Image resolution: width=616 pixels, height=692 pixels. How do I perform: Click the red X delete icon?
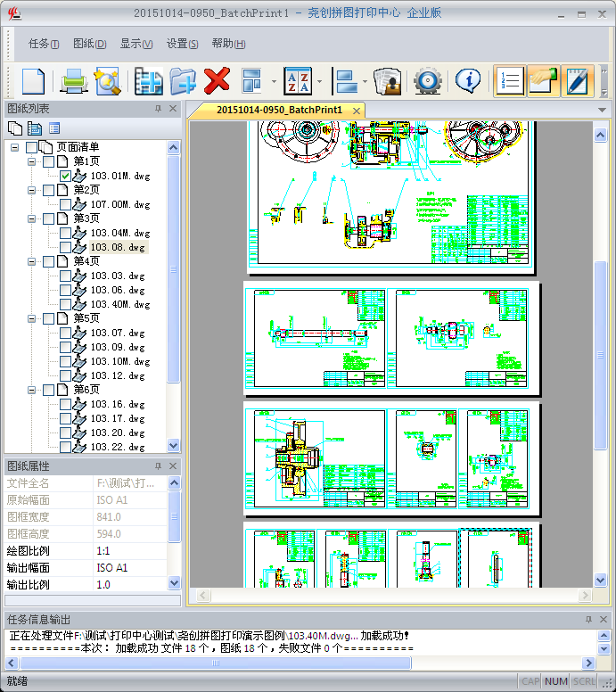tap(217, 81)
